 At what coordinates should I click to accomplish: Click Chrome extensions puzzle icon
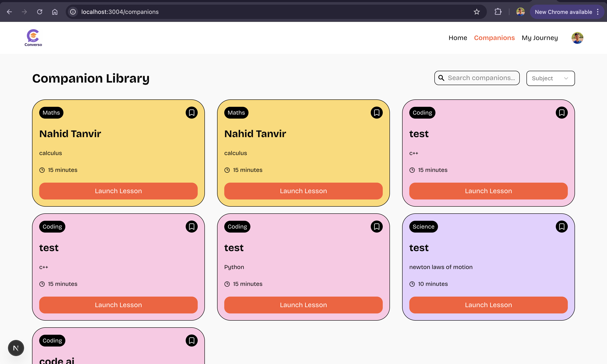coord(498,12)
